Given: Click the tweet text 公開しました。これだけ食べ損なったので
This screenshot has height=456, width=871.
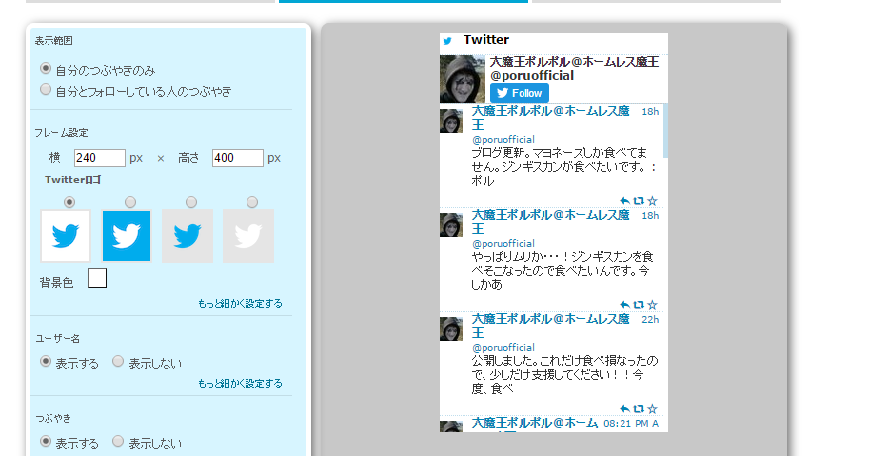Looking at the screenshot, I should point(564,375).
